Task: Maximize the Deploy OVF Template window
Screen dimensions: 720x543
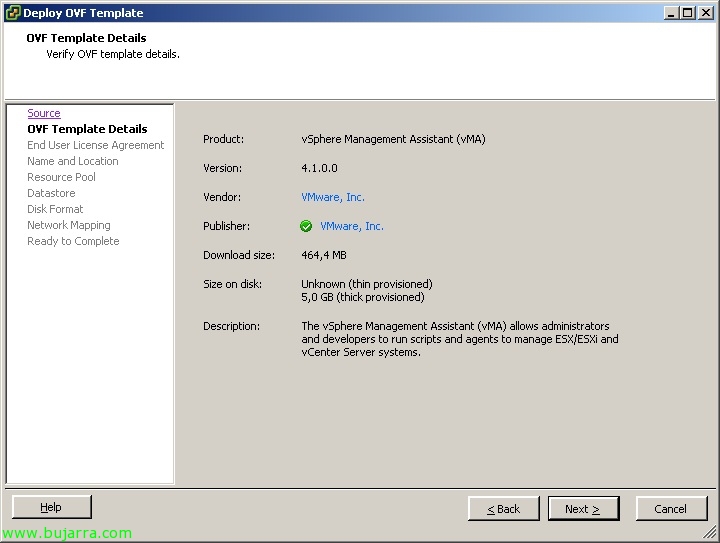Action: [688, 13]
